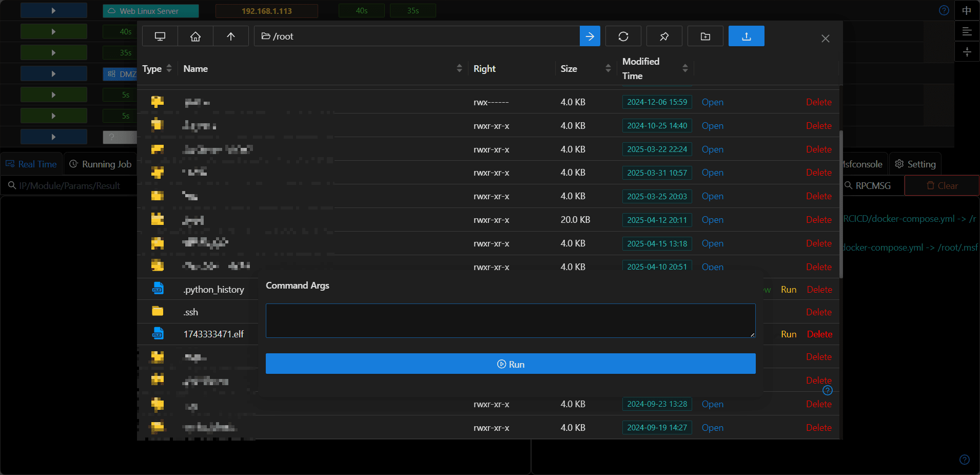The width and height of the screenshot is (980, 475).
Task: Switch to Real Time tab
Action: coord(31,164)
